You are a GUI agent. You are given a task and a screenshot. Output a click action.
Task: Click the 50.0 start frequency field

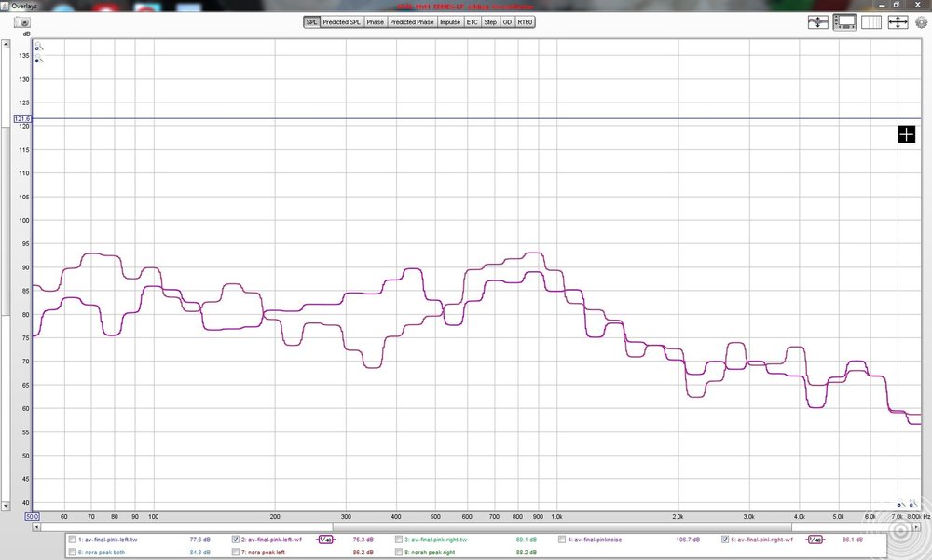point(32,517)
